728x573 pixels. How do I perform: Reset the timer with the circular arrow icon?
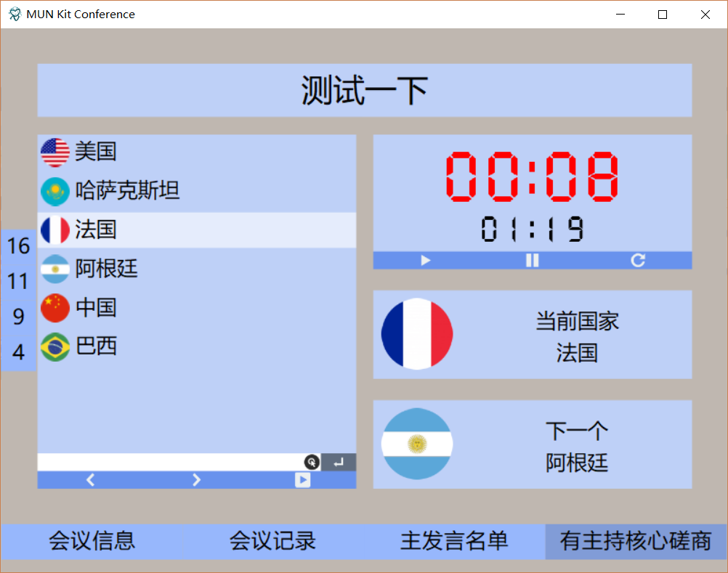coord(637,259)
